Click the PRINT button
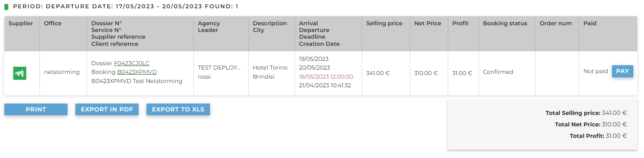The height and width of the screenshot is (158, 644). (x=36, y=109)
